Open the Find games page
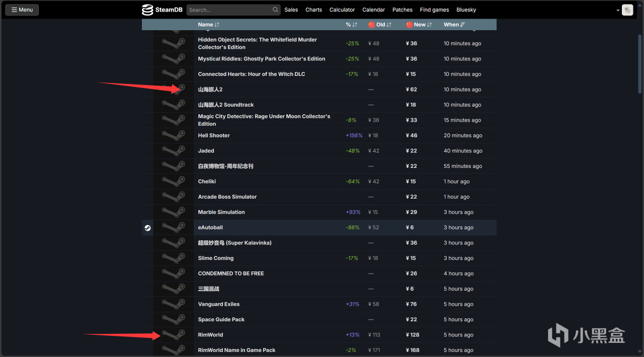Screen dimensions: 644x357 (x=434, y=10)
